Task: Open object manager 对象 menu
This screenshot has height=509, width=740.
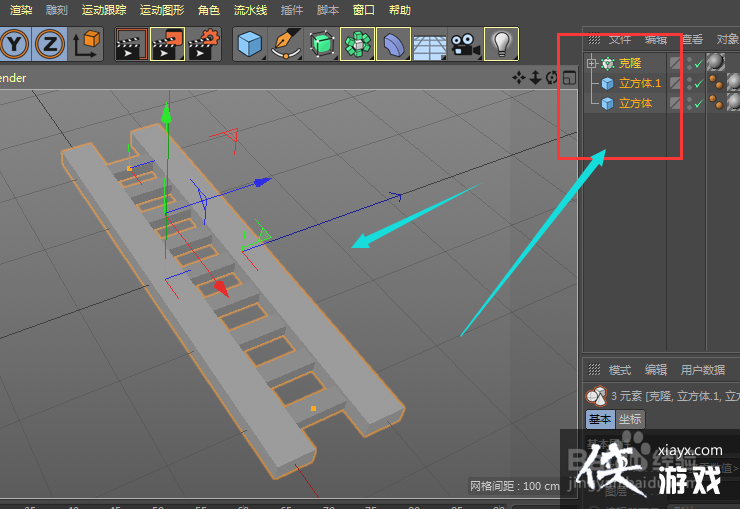Action: (x=728, y=40)
